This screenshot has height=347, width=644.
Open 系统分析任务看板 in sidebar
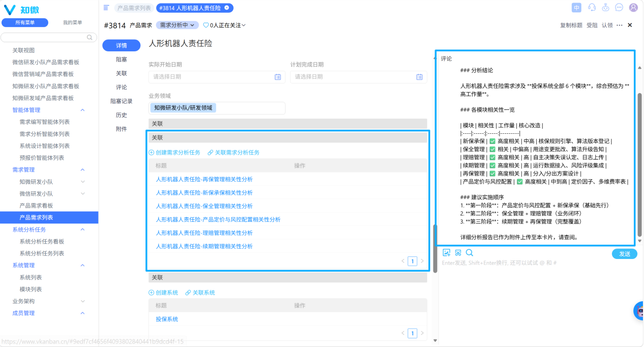point(42,241)
